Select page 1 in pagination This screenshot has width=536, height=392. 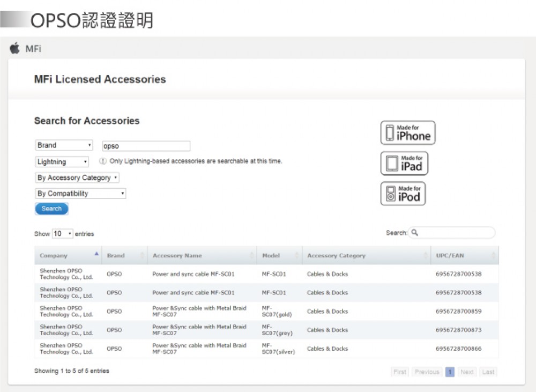tap(450, 372)
